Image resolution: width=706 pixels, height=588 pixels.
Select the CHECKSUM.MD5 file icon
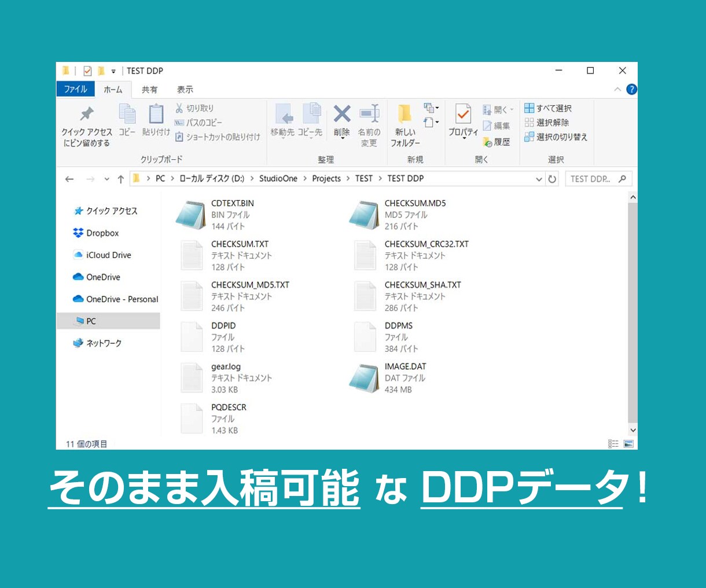364,215
